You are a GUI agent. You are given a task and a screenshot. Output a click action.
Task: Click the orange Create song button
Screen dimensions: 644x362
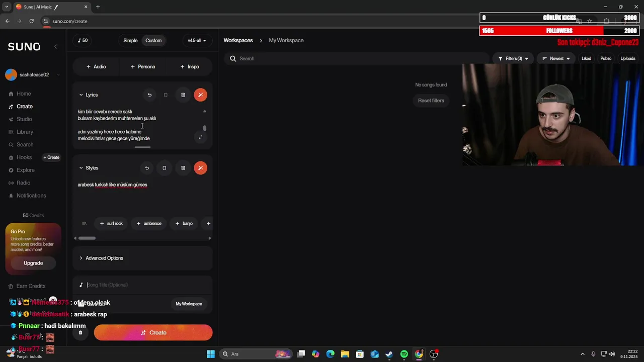pos(153,332)
